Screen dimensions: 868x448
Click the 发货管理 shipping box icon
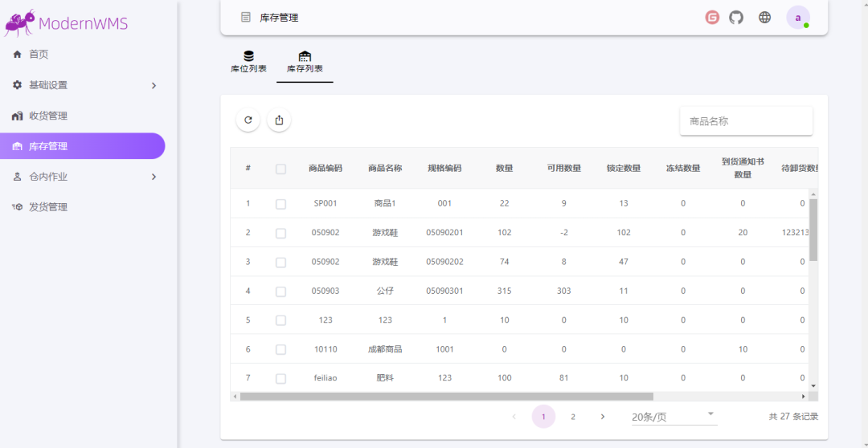point(17,207)
